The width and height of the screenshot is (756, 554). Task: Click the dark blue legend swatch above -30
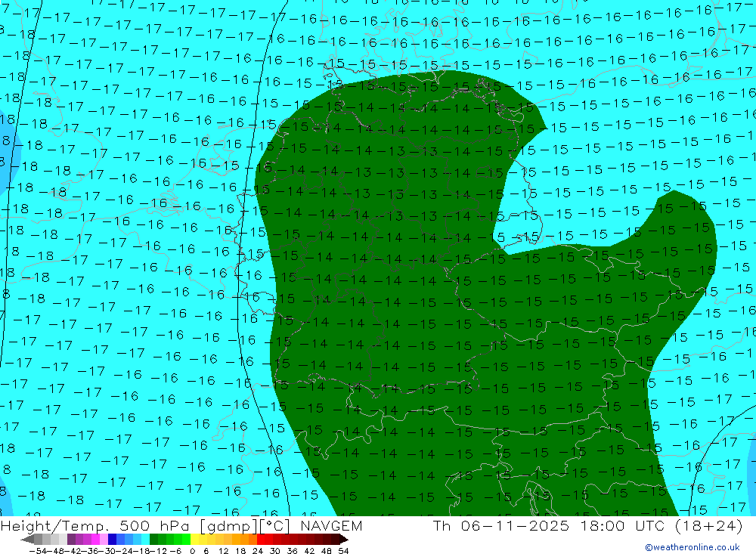(112, 539)
